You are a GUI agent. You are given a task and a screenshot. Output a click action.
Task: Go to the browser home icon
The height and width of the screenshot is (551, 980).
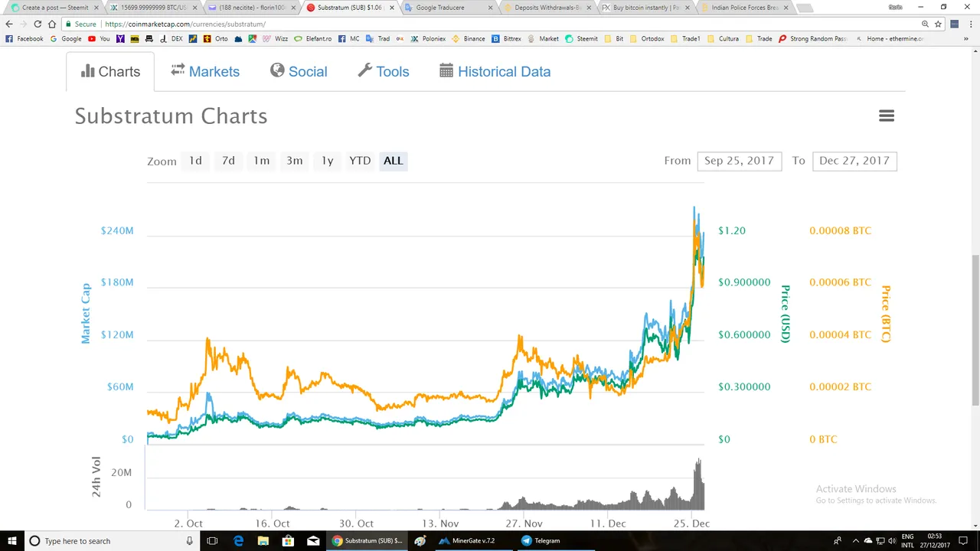pyautogui.click(x=52, y=24)
